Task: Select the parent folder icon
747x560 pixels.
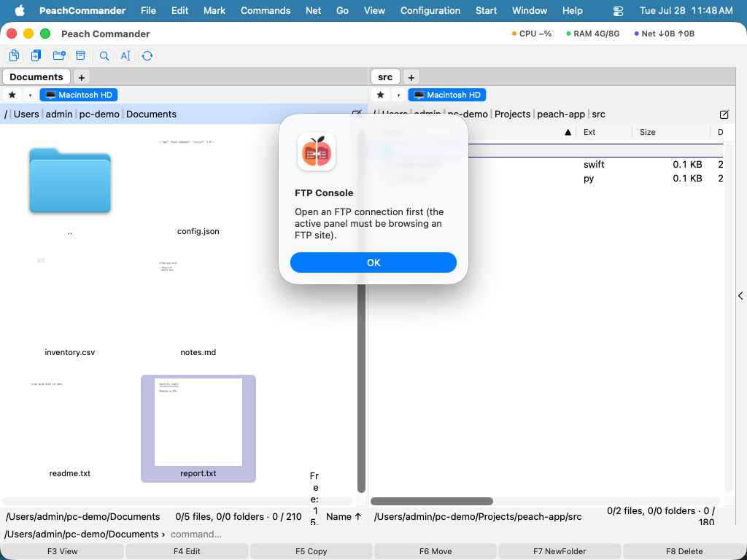Action: (x=70, y=181)
